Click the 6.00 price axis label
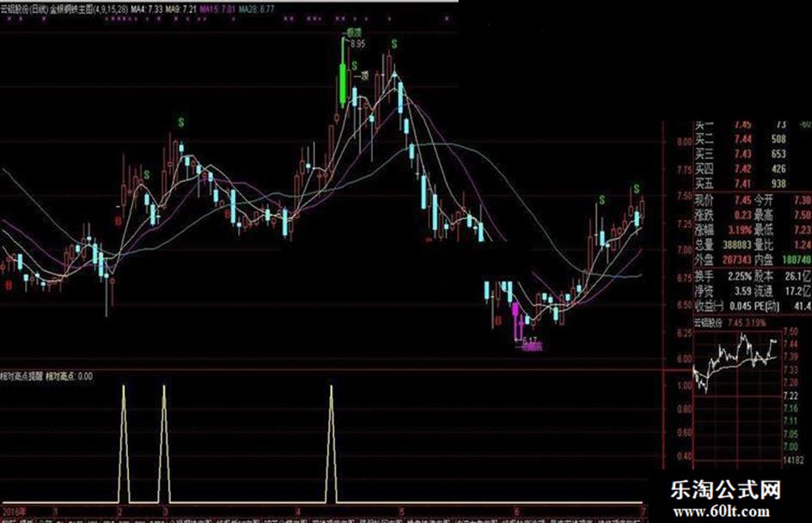The image size is (812, 523). point(684,358)
